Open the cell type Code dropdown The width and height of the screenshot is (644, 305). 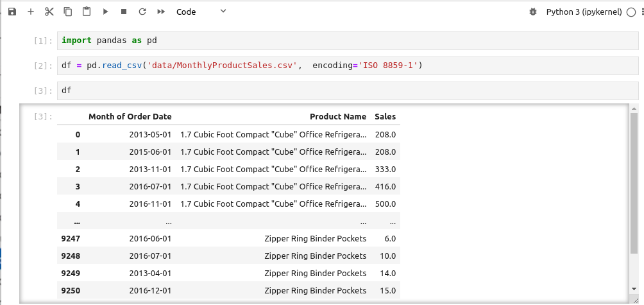(x=201, y=12)
